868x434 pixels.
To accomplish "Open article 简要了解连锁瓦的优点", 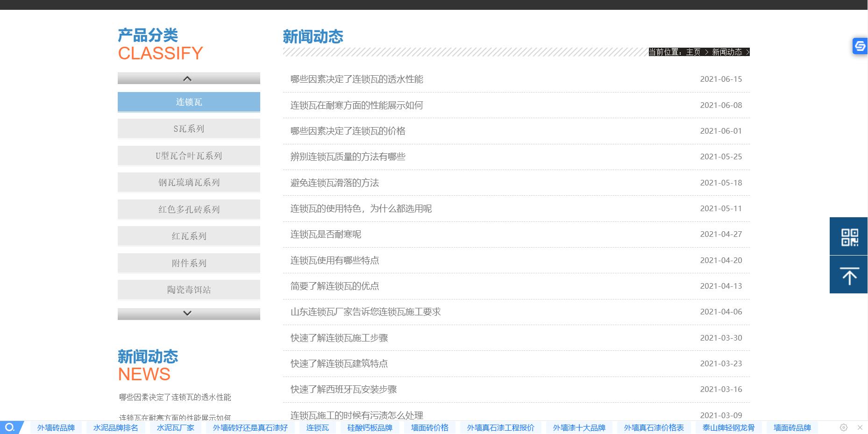I will (335, 286).
